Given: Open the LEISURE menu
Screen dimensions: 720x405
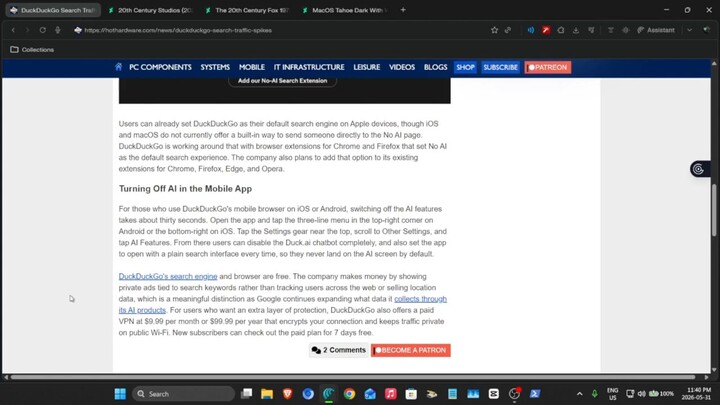Looking at the screenshot, I should pyautogui.click(x=366, y=67).
